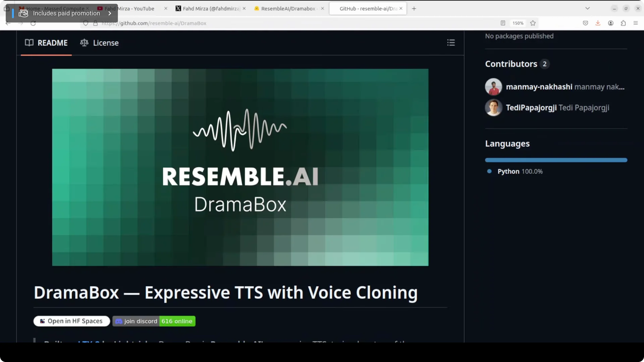Image resolution: width=644 pixels, height=362 pixels.
Task: Close the ResembleAI/Dramabox tab
Action: 322,9
